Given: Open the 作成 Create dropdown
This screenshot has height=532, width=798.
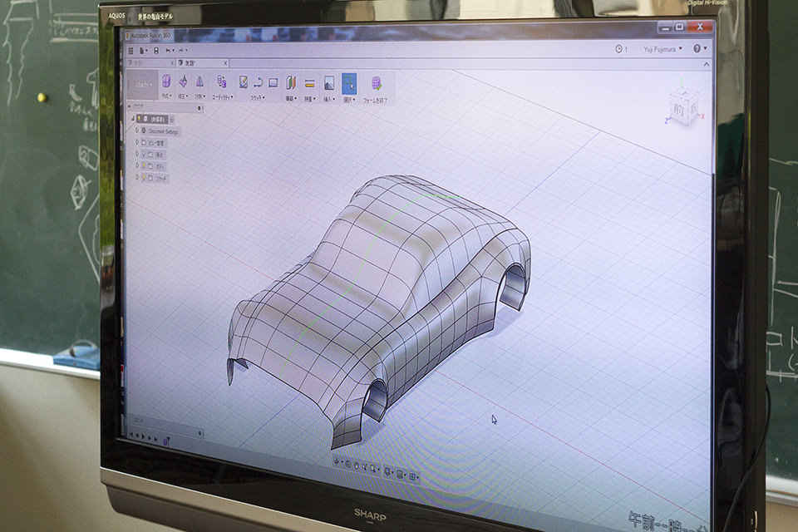Looking at the screenshot, I should [166, 96].
